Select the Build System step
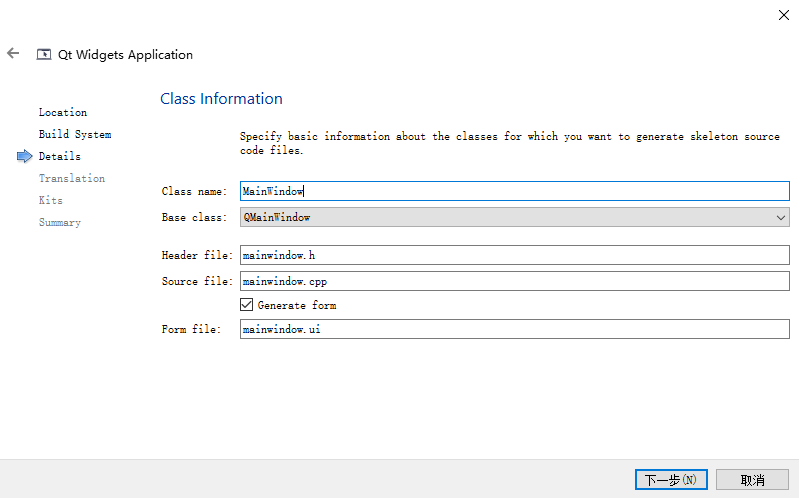This screenshot has height=498, width=800. [75, 134]
